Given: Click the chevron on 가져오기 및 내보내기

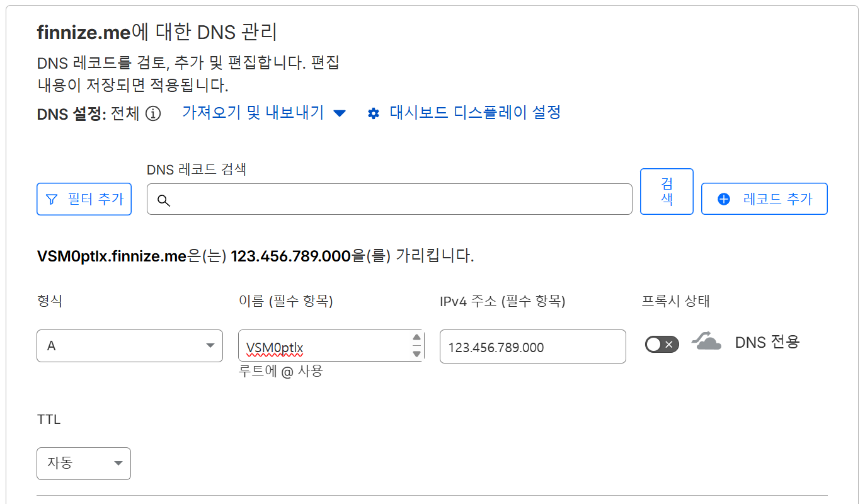Looking at the screenshot, I should 339,113.
